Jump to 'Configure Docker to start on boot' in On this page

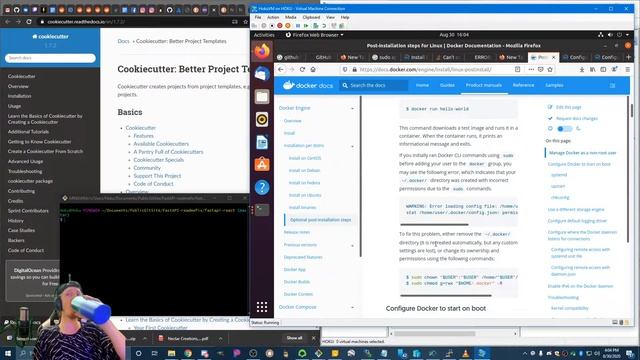pyautogui.click(x=579, y=164)
